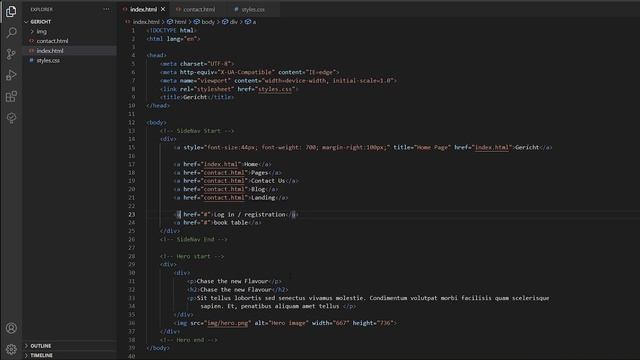Click the 'SideNav End' comment
640x360 pixels.
pyautogui.click(x=194, y=239)
